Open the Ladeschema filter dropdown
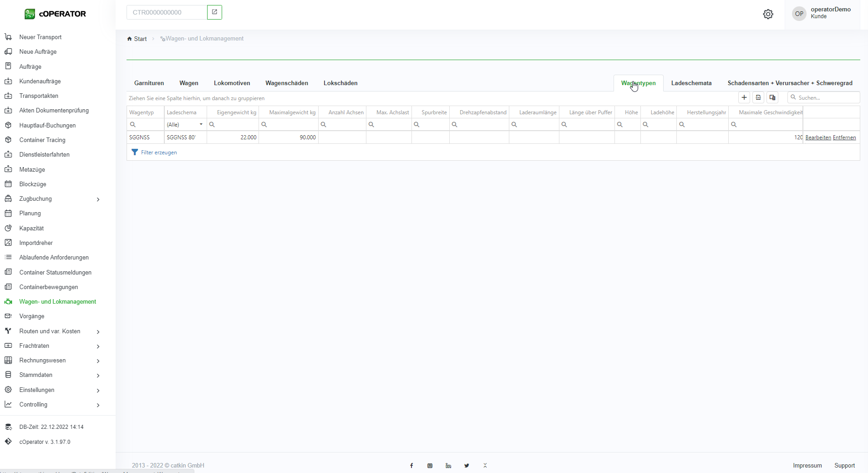868x473 pixels. (201, 124)
